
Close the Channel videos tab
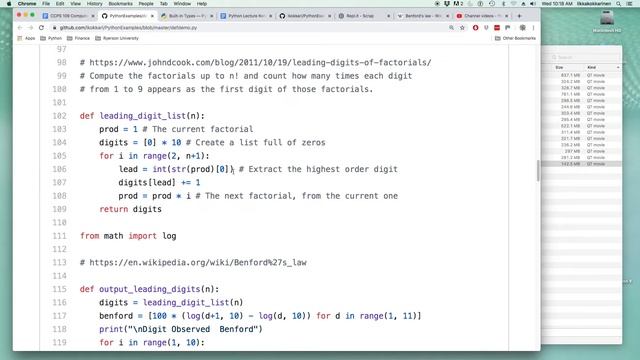(x=507, y=16)
